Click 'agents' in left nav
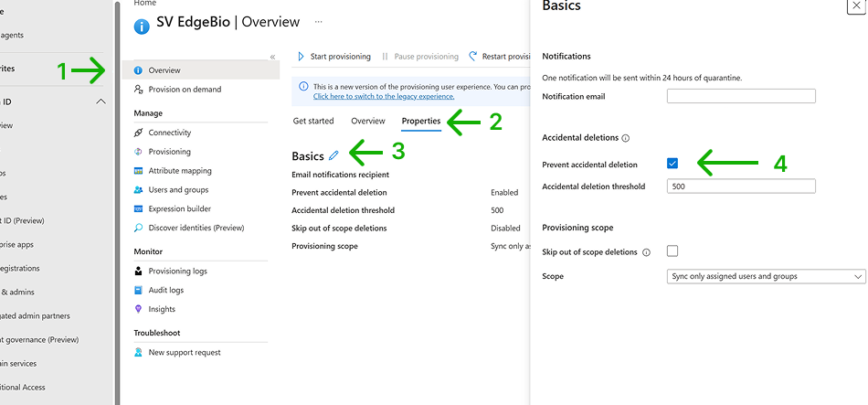This screenshot has height=405, width=868. click(x=12, y=35)
